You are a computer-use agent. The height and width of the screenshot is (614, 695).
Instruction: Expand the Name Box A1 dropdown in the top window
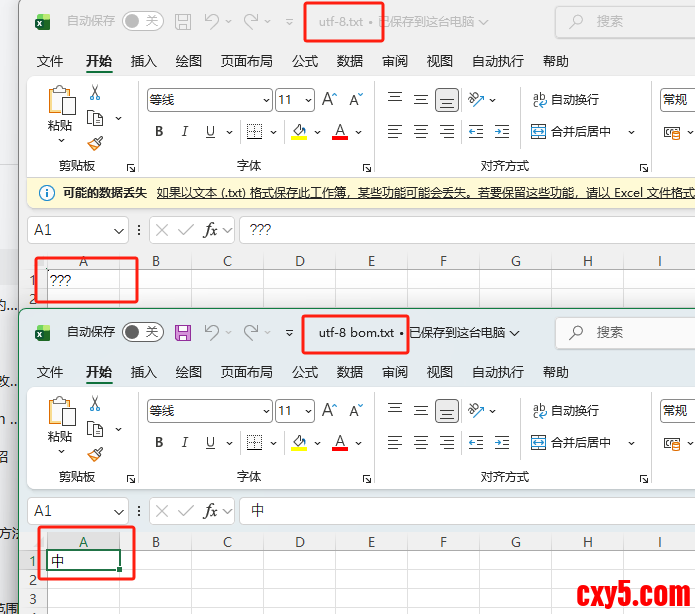118,231
